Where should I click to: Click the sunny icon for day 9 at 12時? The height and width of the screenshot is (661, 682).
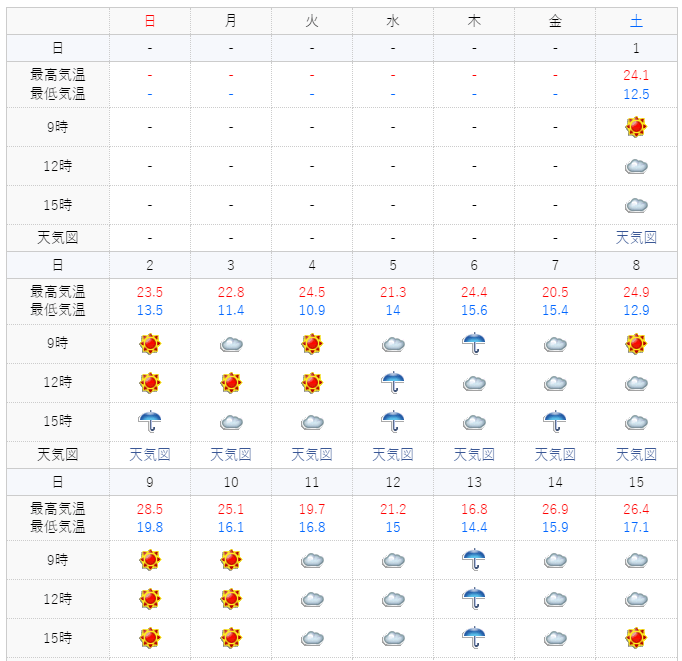tap(150, 599)
